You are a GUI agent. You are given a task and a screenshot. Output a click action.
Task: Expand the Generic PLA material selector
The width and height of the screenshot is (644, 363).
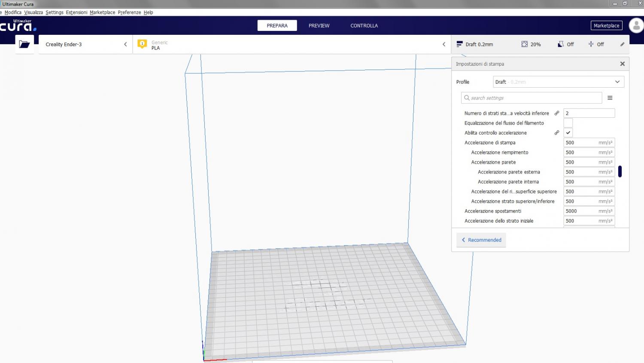pos(292,45)
